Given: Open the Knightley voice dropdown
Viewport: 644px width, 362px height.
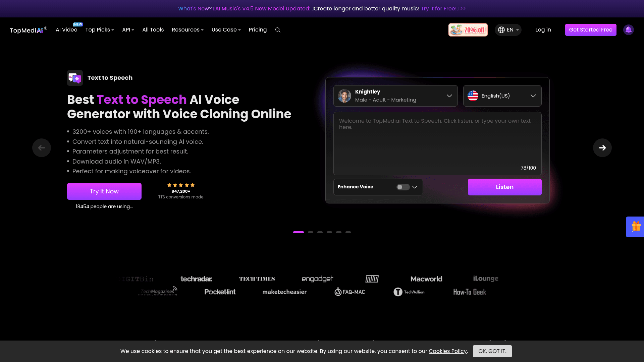Looking at the screenshot, I should (x=395, y=96).
